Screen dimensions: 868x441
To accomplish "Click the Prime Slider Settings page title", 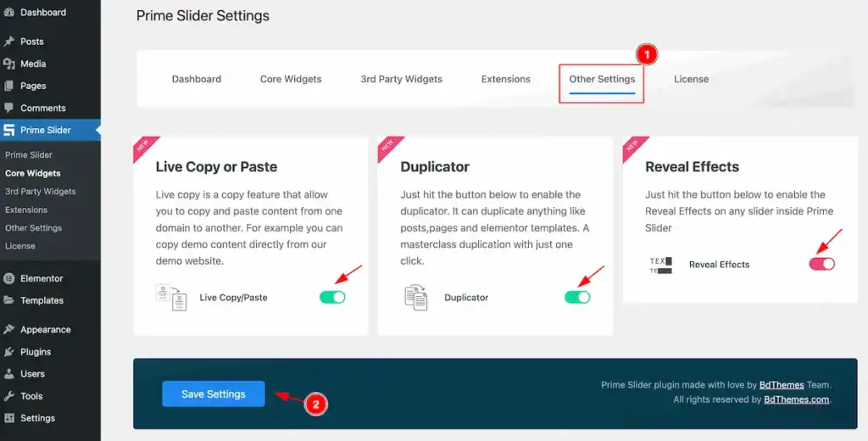I will pos(203,15).
